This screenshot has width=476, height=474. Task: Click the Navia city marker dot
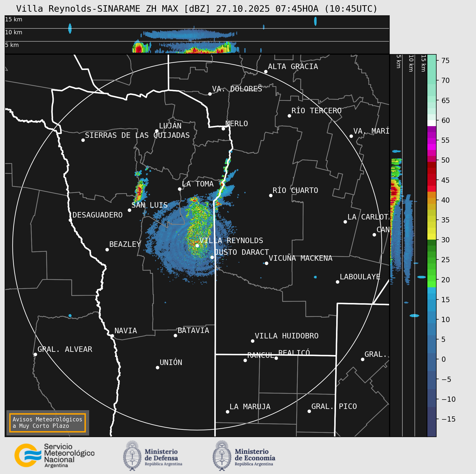click(112, 336)
